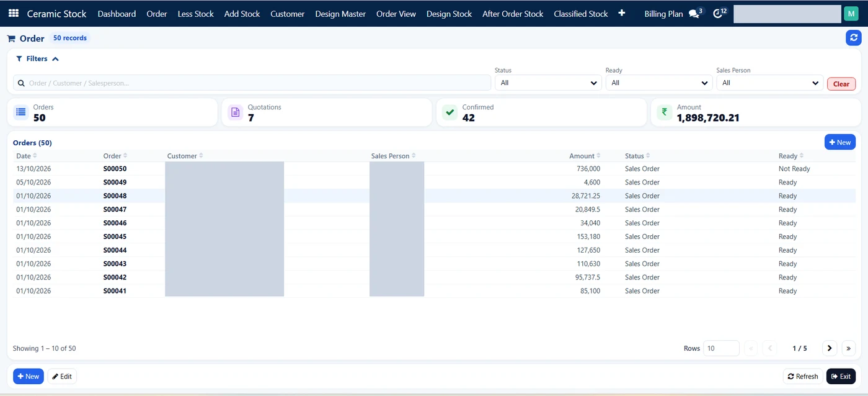Click the New button in bottom bar
The image size is (868, 396).
click(x=29, y=376)
